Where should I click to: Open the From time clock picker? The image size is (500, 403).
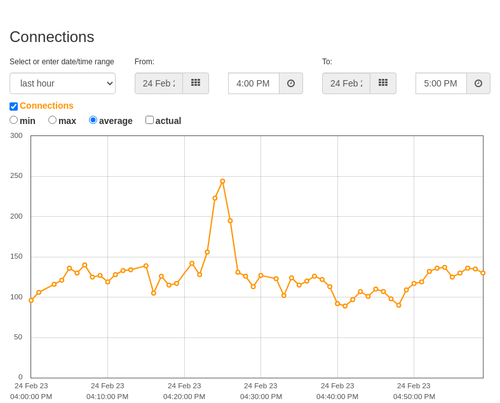click(x=291, y=83)
